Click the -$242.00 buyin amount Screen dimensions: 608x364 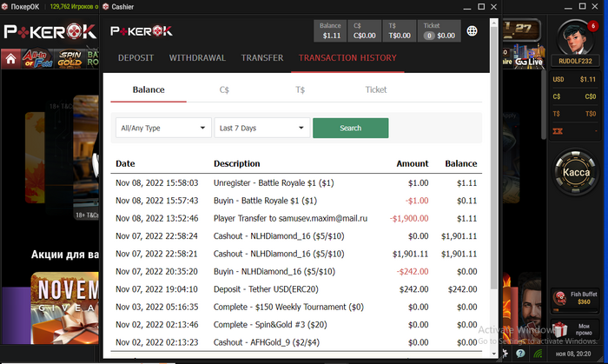(x=413, y=272)
